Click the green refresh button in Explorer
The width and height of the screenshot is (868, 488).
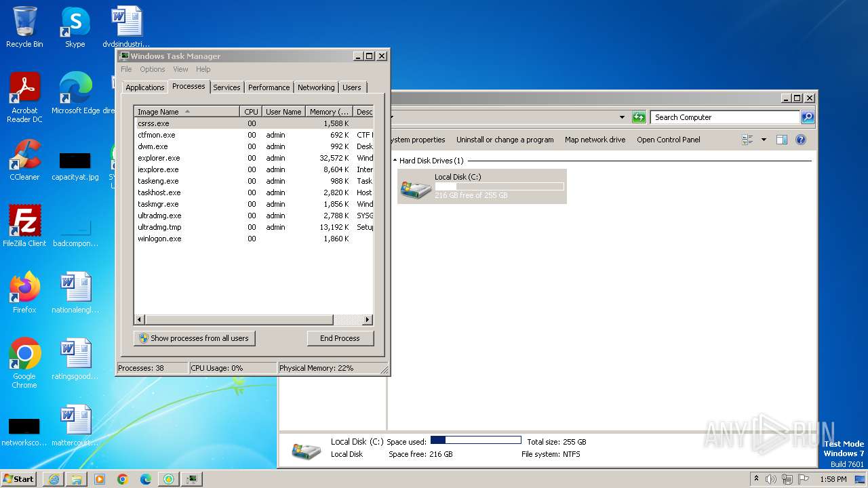click(x=639, y=117)
